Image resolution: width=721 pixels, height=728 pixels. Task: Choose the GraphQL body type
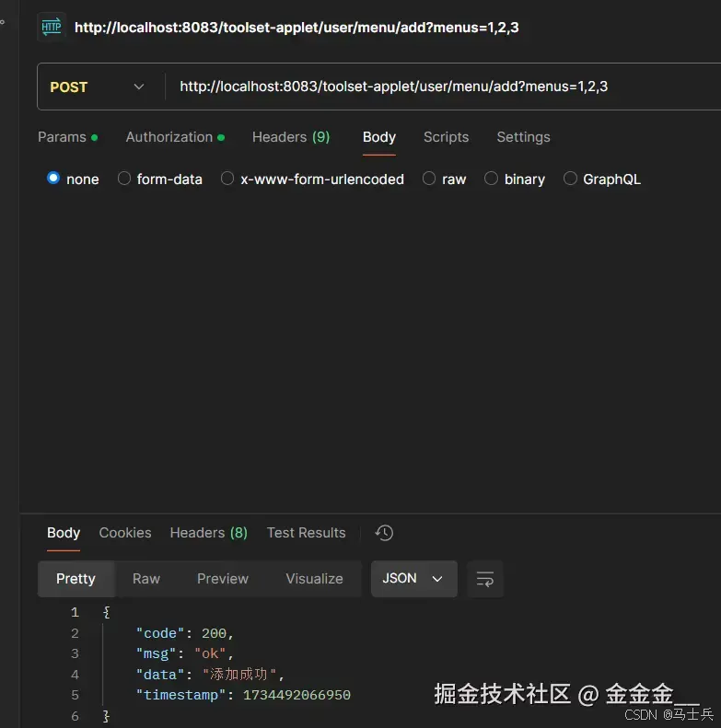[x=570, y=179]
